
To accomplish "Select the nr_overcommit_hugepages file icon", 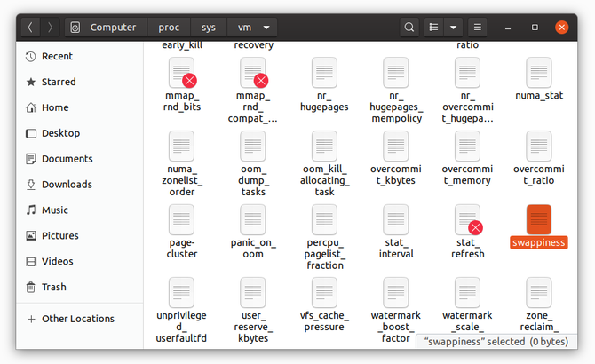I will (467, 73).
